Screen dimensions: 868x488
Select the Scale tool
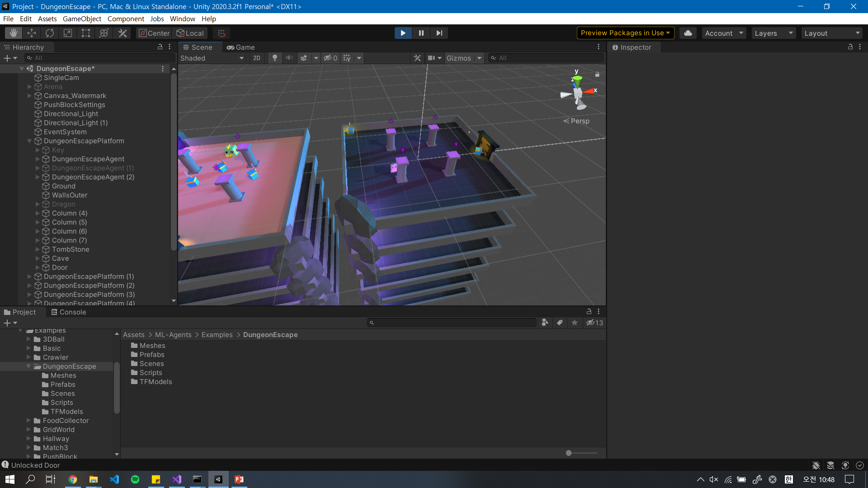pos(67,33)
